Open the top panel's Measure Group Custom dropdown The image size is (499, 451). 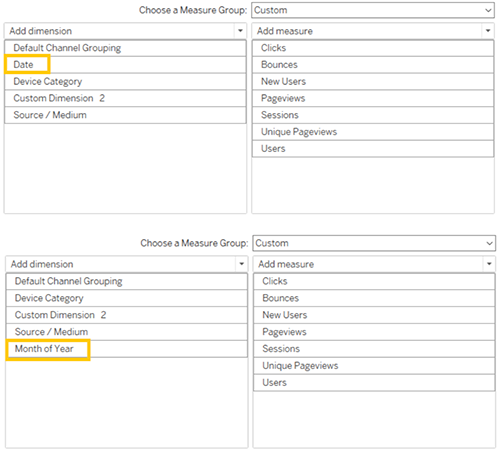click(373, 10)
